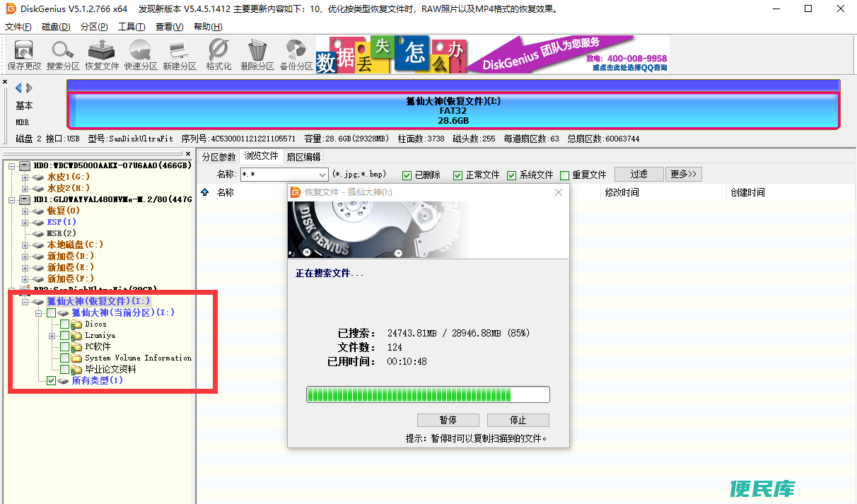Click the PC软件 folder icon
857x504 pixels.
[76, 347]
